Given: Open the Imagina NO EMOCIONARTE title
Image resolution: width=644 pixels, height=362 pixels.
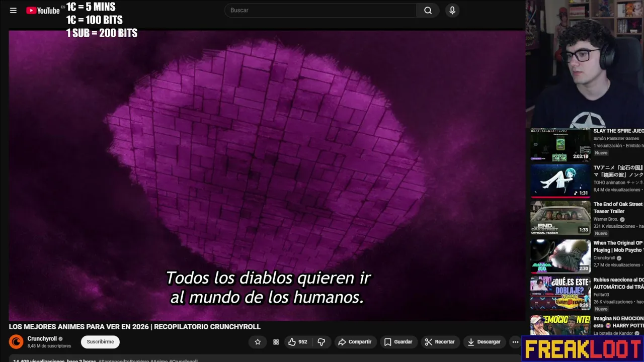Looking at the screenshot, I should click(618, 322).
